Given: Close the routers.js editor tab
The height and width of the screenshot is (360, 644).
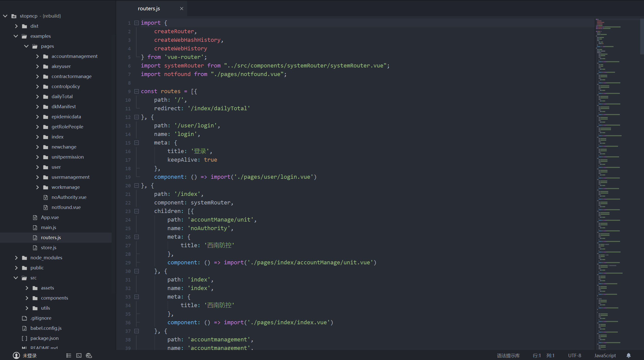Looking at the screenshot, I should 182,9.
